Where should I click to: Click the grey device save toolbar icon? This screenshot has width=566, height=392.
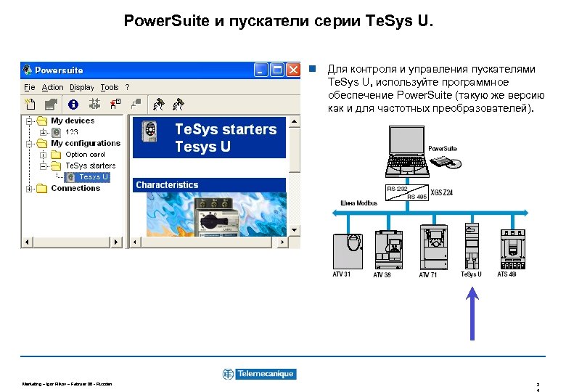51,105
